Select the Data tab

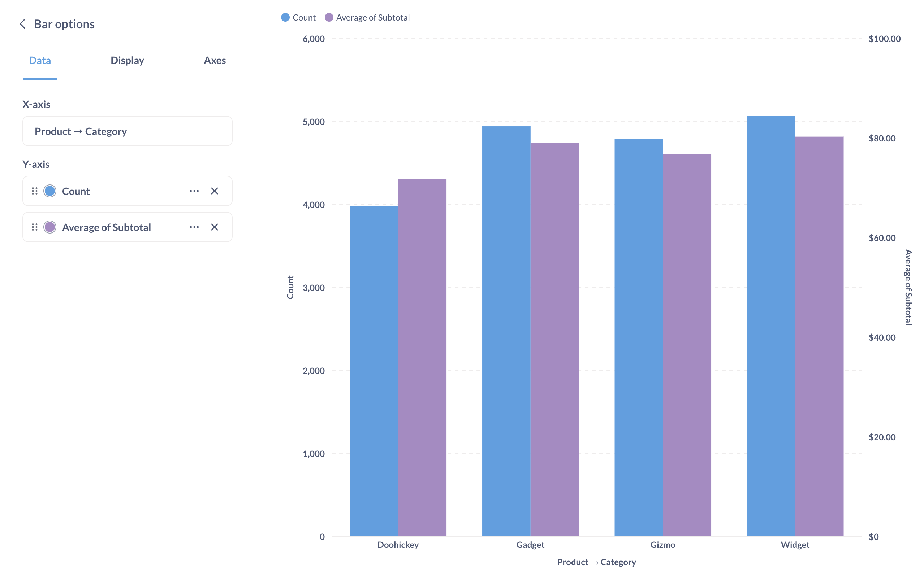click(x=40, y=60)
